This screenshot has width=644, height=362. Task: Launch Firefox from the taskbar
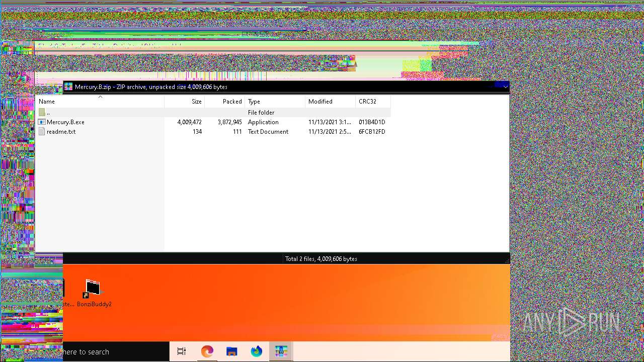(256, 351)
